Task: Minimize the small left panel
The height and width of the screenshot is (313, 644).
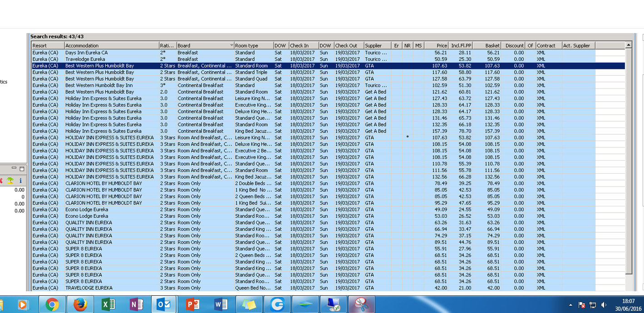Action: (x=14, y=168)
